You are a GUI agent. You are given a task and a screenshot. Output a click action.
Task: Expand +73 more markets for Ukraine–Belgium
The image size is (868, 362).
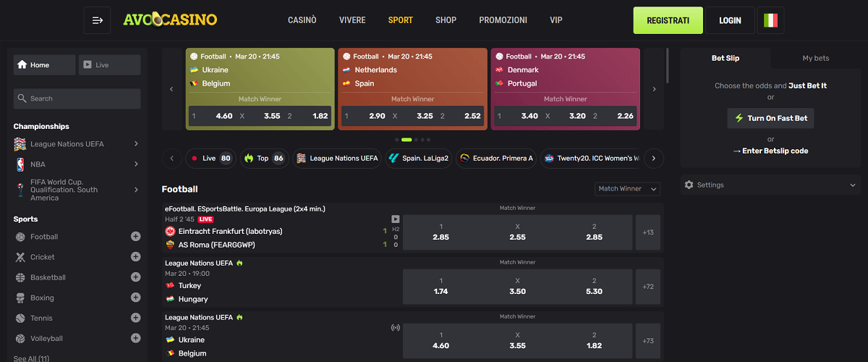click(647, 341)
